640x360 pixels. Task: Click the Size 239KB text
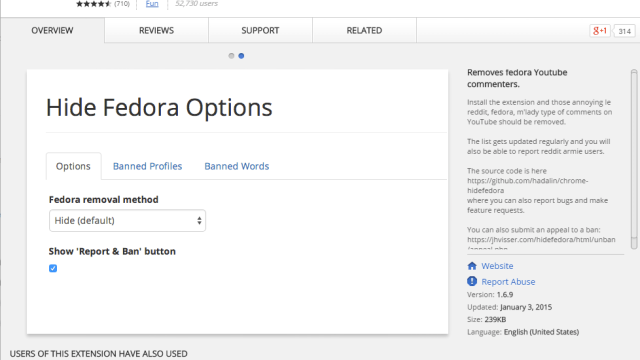tap(487, 320)
